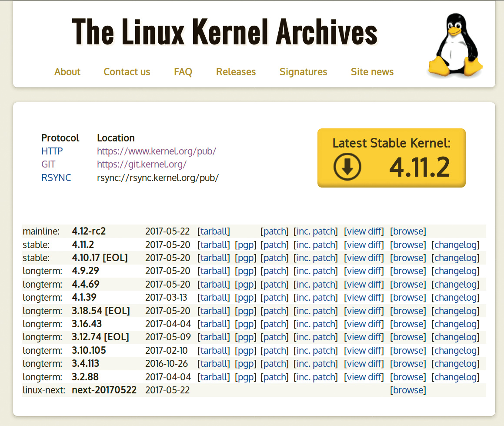The width and height of the screenshot is (504, 426).
Task: Open patch link for longterm 3.2.88
Action: tap(274, 377)
